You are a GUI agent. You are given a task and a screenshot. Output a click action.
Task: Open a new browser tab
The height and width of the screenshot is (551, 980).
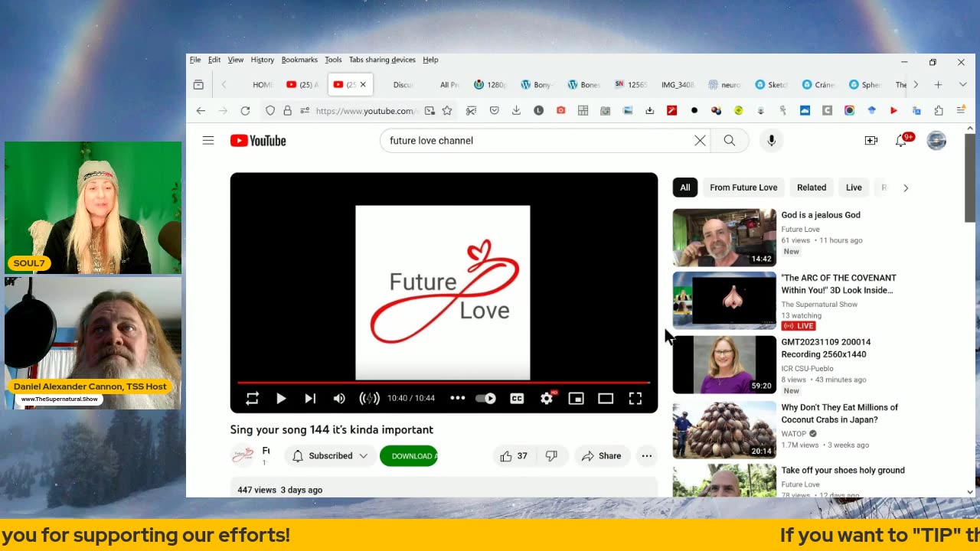pyautogui.click(x=938, y=85)
